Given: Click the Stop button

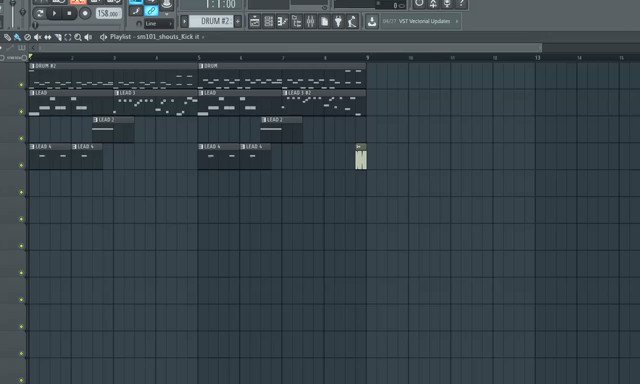Looking at the screenshot, I should (69, 13).
